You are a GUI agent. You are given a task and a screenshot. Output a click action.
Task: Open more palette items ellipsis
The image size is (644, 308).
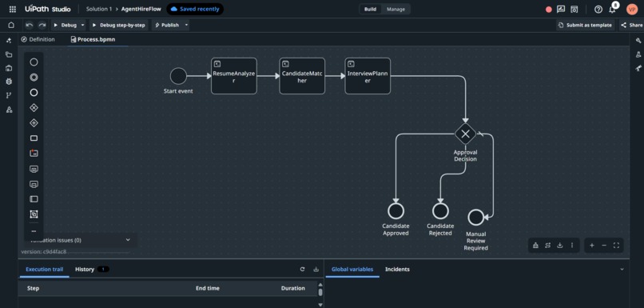(x=34, y=231)
